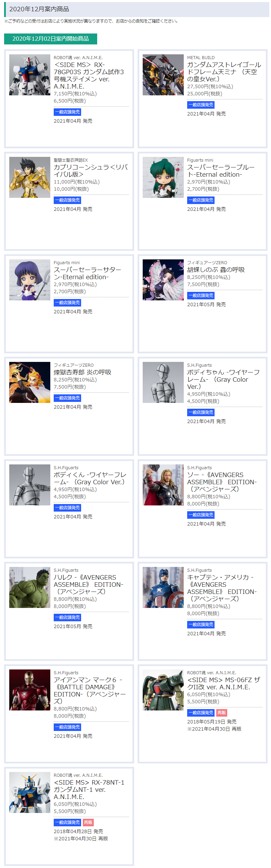Open the Gundam Astray Gold Frame Amatsu Mina image
271x868 pixels.
pos(163,75)
